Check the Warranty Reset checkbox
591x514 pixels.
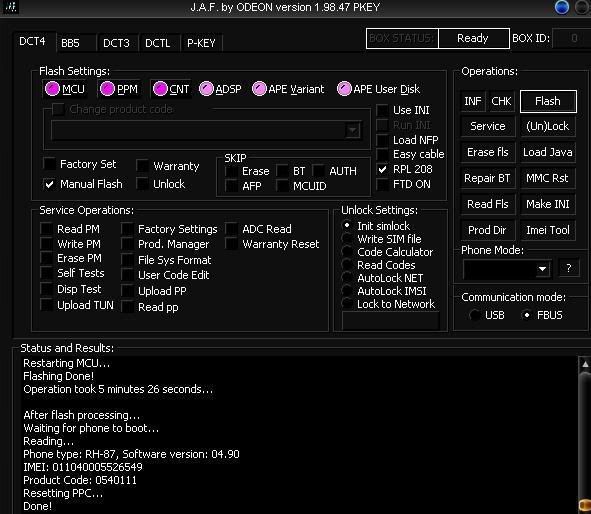tap(231, 244)
